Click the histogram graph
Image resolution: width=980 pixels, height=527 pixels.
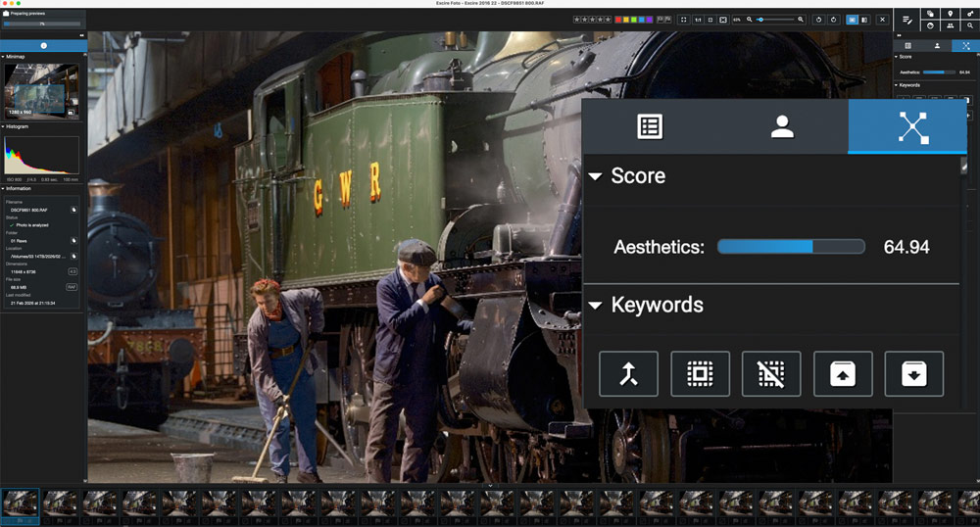[x=41, y=155]
